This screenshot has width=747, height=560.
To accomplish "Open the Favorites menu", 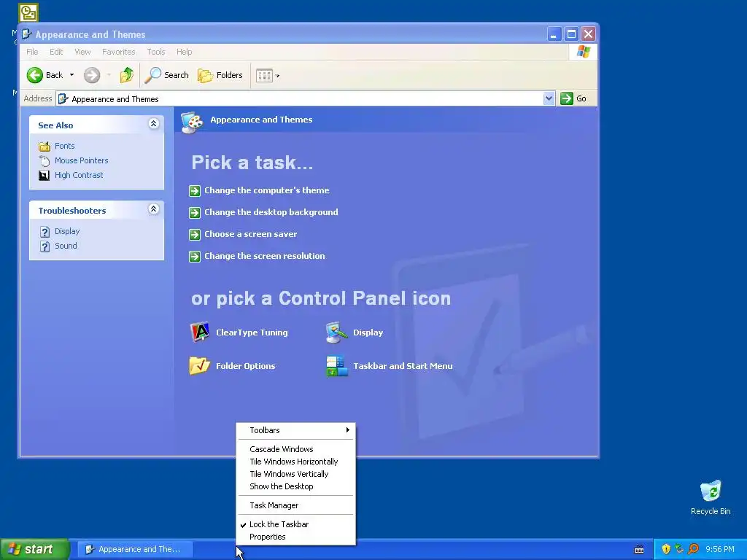I will click(119, 52).
